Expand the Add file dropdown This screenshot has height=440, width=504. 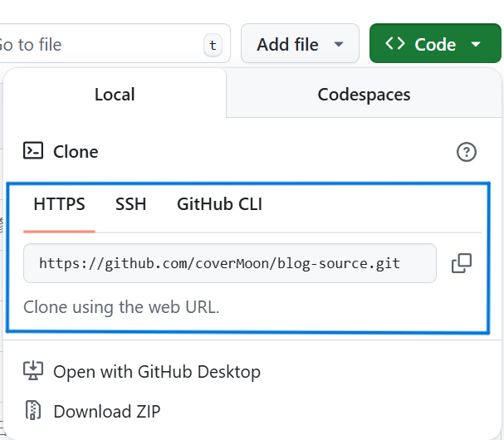pyautogui.click(x=300, y=43)
